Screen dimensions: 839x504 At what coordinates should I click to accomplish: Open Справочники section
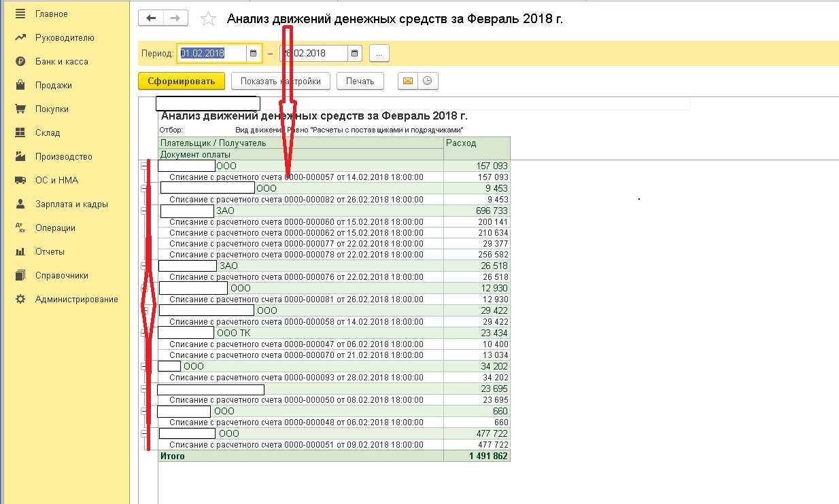62,275
